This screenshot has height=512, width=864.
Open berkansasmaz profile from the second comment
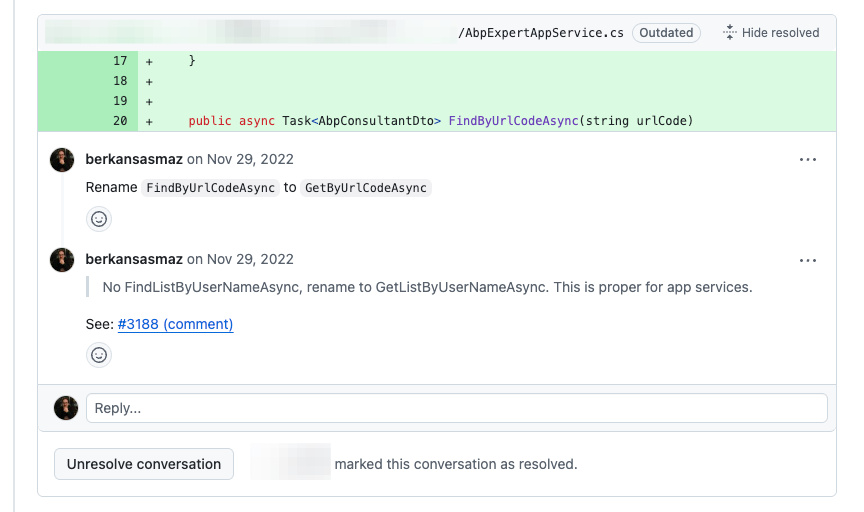pyautogui.click(x=134, y=259)
